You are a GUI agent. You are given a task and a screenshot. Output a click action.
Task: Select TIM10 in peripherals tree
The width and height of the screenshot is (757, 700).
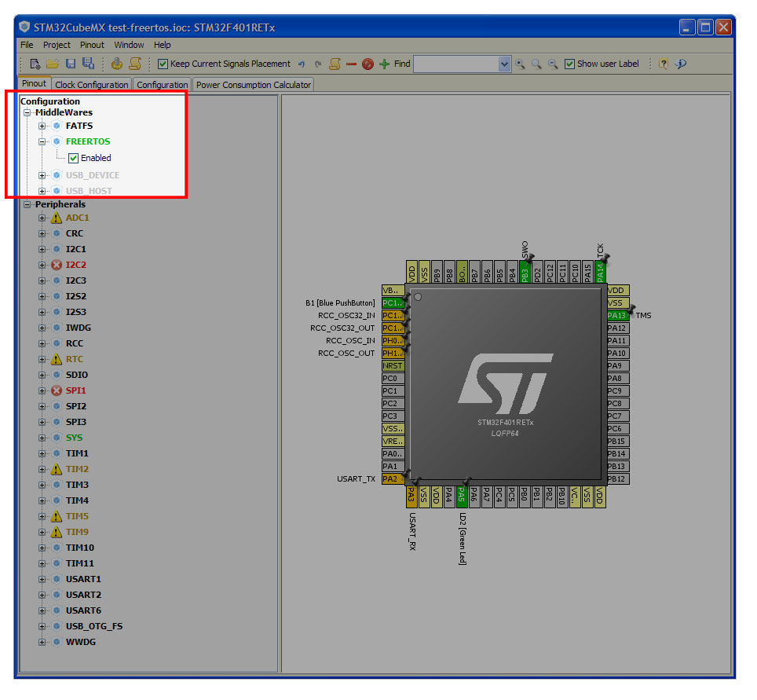click(x=79, y=548)
